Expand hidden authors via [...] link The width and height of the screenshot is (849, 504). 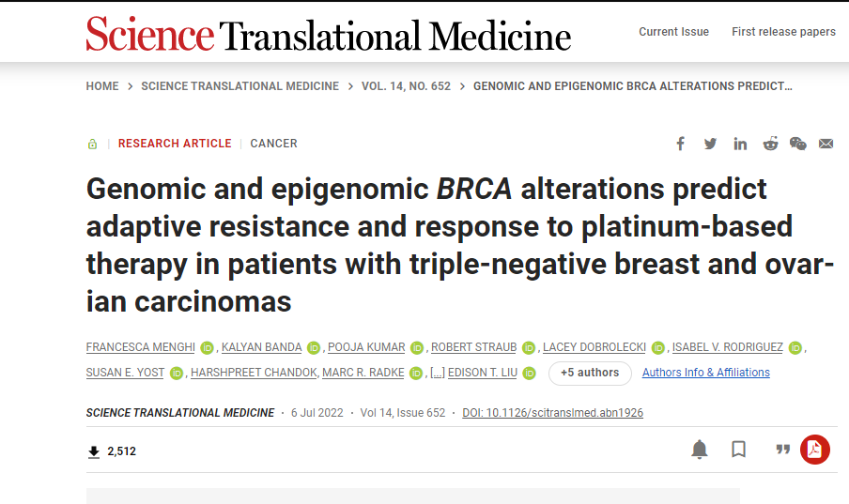438,373
